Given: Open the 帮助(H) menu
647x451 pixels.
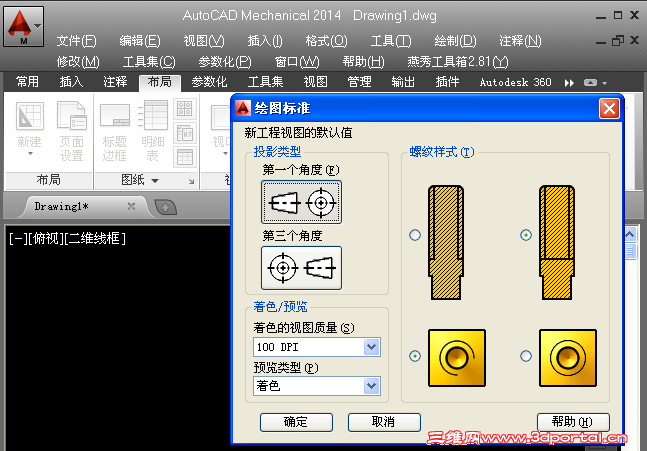Looking at the screenshot, I should point(363,62).
